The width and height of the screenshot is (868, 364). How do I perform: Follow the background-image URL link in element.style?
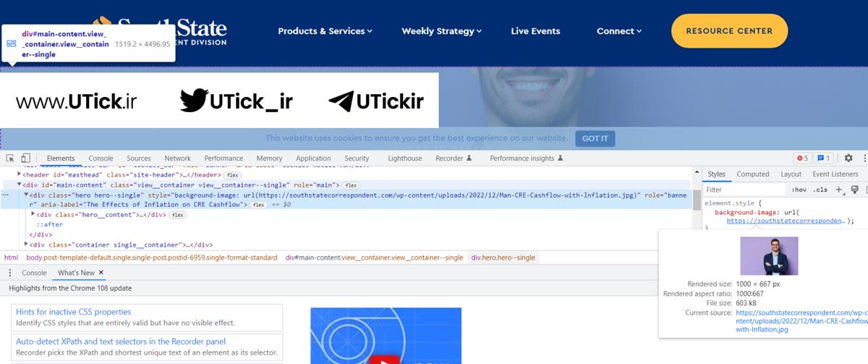786,221
